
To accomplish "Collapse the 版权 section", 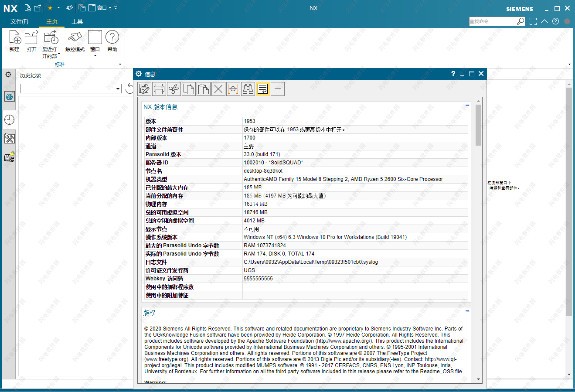I will click(467, 311).
